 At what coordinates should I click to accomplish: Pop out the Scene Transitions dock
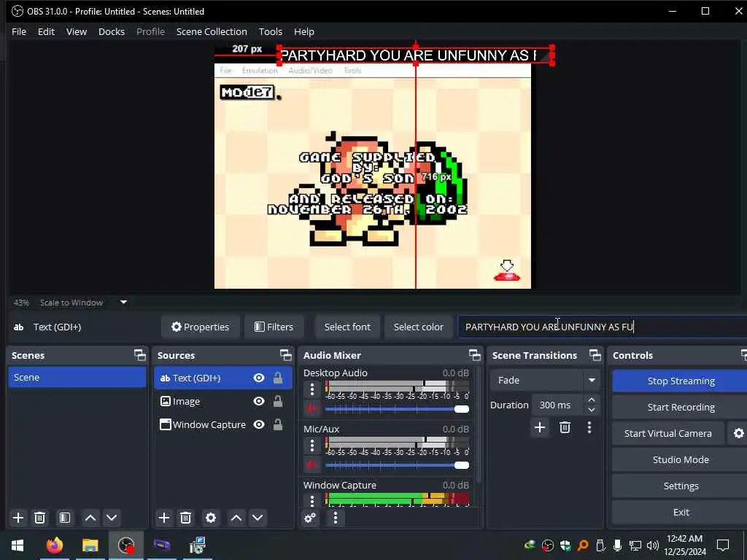click(x=595, y=355)
